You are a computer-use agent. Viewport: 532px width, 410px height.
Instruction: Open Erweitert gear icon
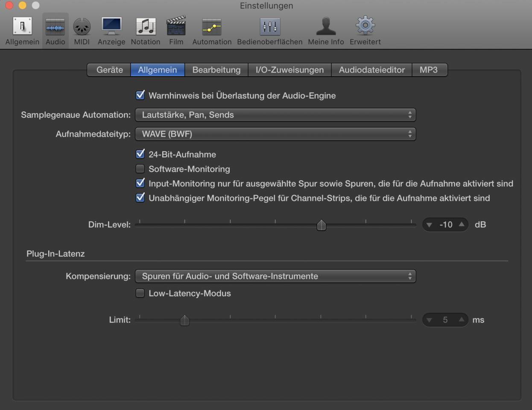[365, 26]
